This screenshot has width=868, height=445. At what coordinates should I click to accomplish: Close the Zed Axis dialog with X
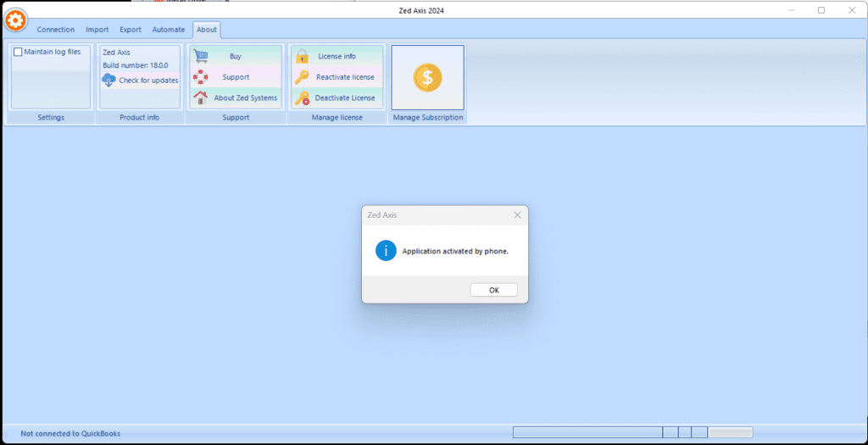pyautogui.click(x=518, y=214)
